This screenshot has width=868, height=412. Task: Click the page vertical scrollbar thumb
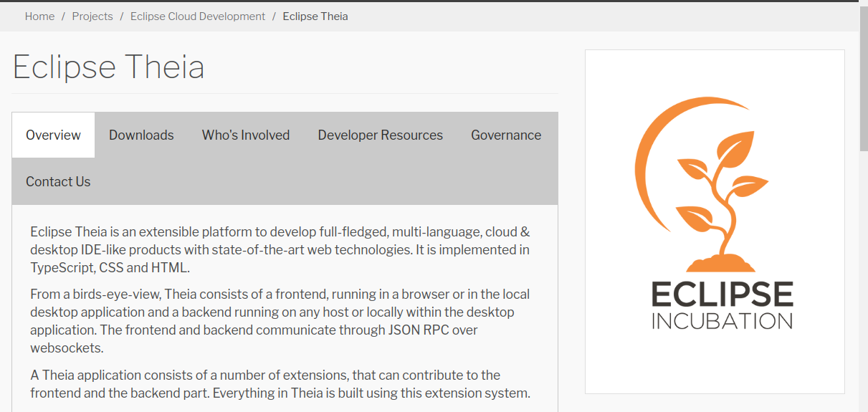point(864,79)
